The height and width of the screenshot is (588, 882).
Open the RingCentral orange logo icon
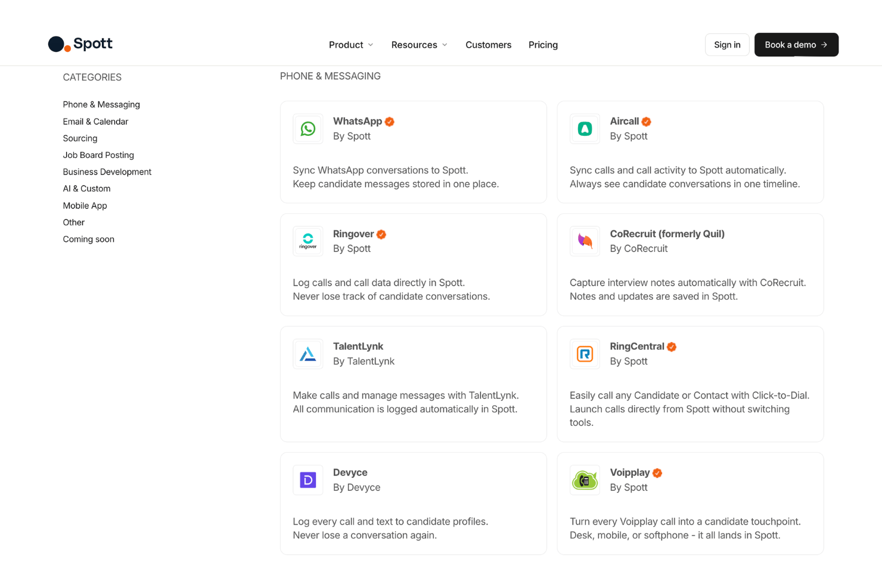pos(585,354)
